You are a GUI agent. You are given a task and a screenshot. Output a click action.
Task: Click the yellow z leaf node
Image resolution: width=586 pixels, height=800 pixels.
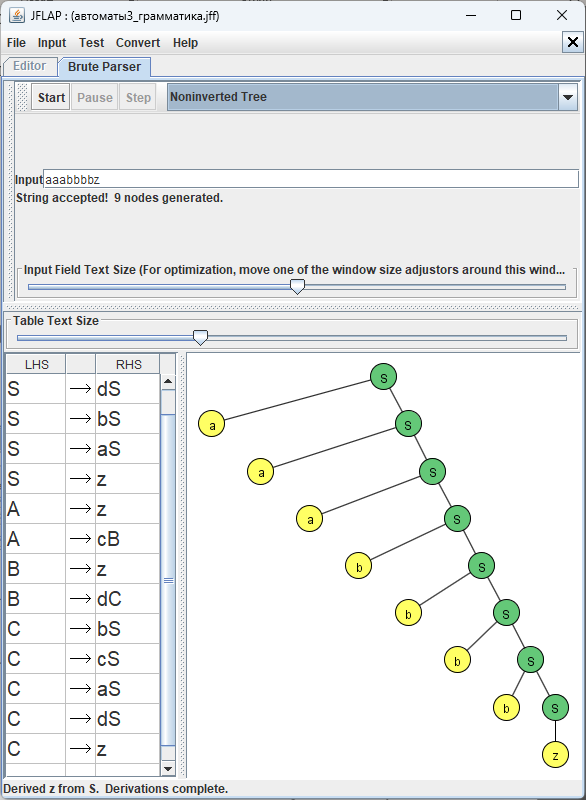point(555,755)
